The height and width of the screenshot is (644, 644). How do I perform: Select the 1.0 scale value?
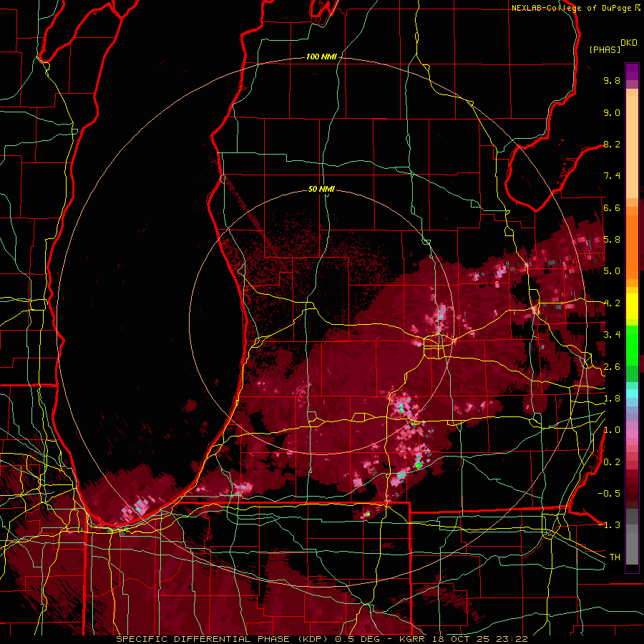612,430
